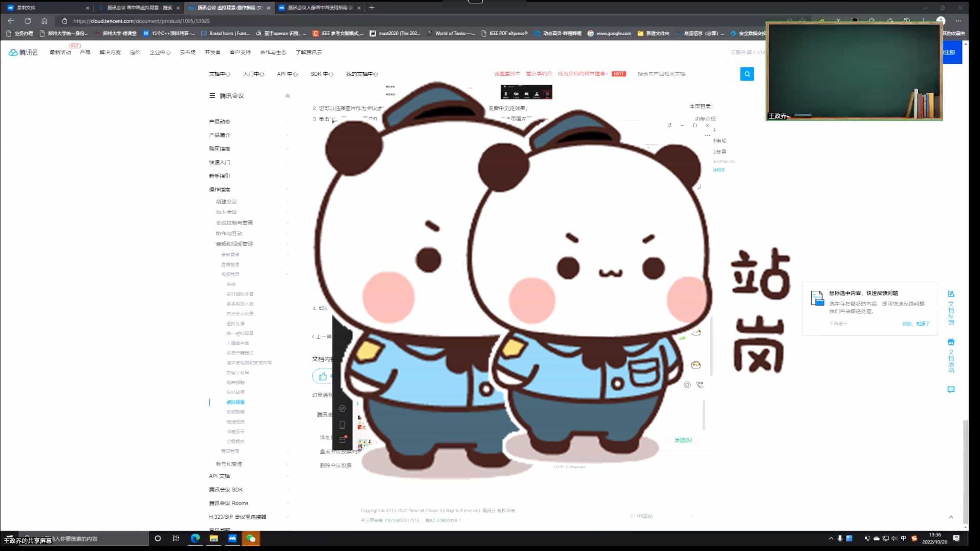Screen dimensions: 980x551
Task: Click the microphone tray icon
Action: 840,538
